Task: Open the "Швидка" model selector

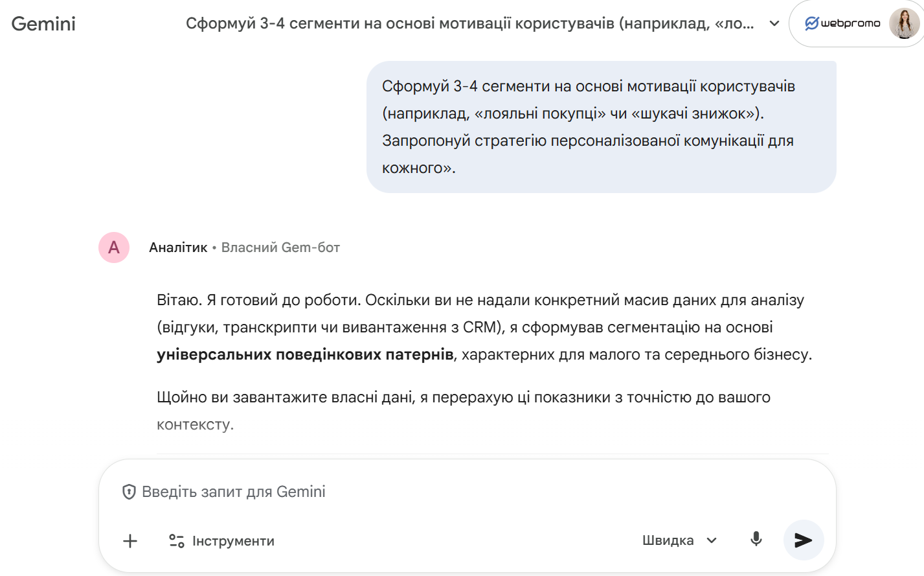Action: [x=668, y=540]
